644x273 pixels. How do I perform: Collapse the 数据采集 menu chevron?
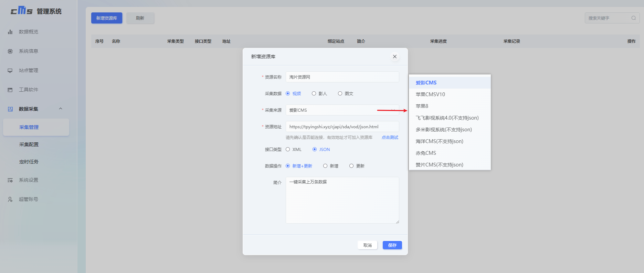point(61,109)
